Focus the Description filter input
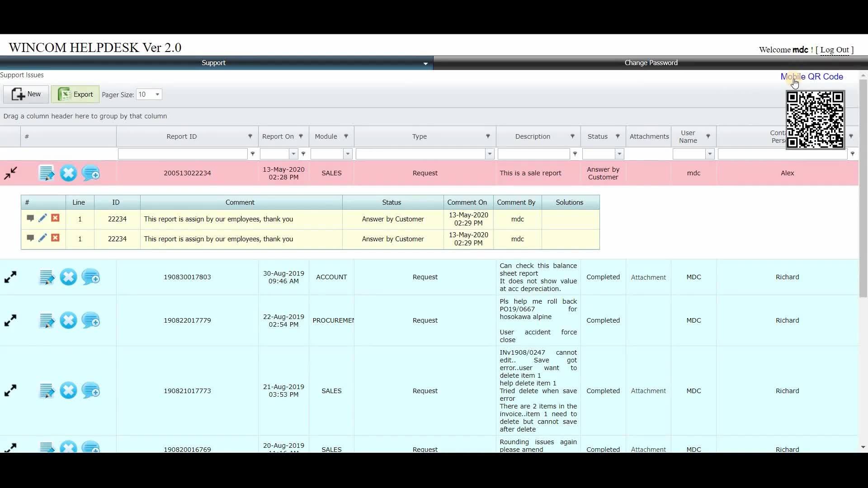The height and width of the screenshot is (488, 868). pos(533,154)
